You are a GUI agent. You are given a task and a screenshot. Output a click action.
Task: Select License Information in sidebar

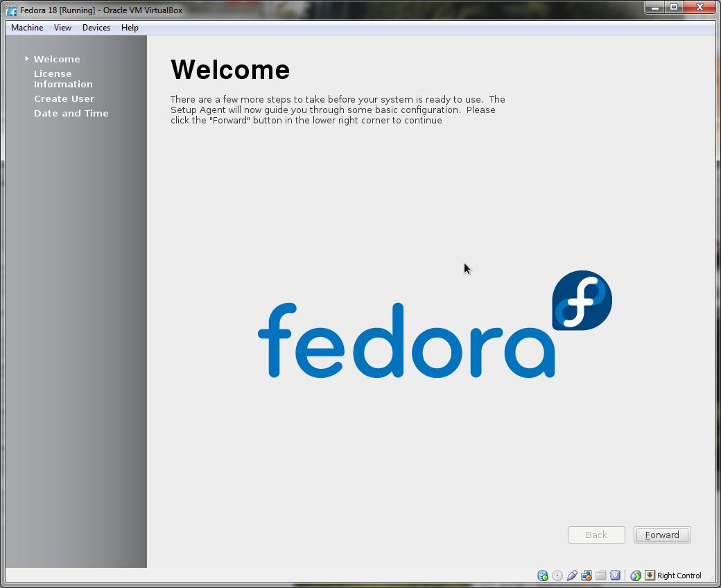click(63, 78)
